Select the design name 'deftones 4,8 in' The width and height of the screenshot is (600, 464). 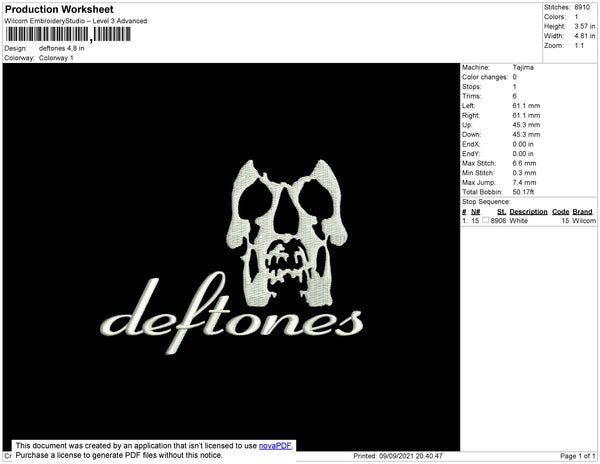[x=62, y=49]
